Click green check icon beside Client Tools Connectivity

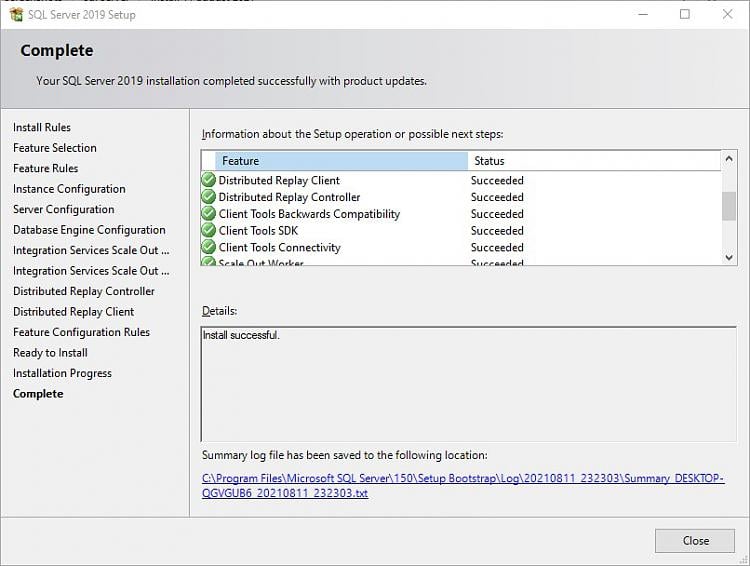[209, 247]
